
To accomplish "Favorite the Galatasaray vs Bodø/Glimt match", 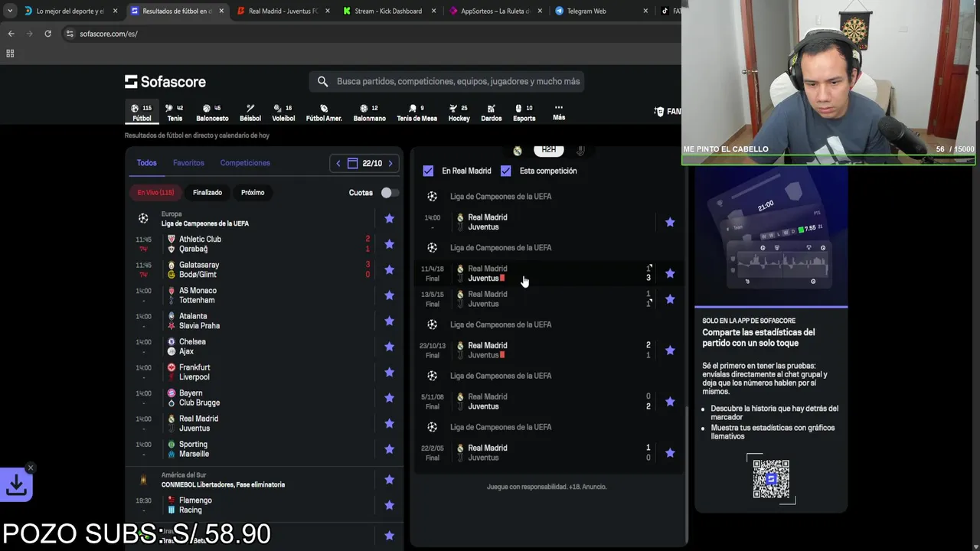I will 389,269.
